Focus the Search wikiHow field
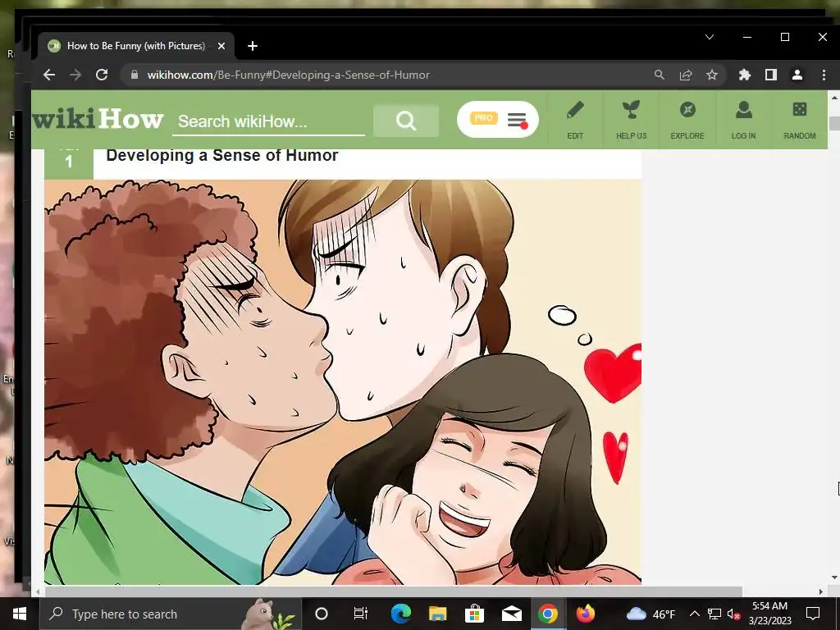This screenshot has height=630, width=840. (x=268, y=121)
